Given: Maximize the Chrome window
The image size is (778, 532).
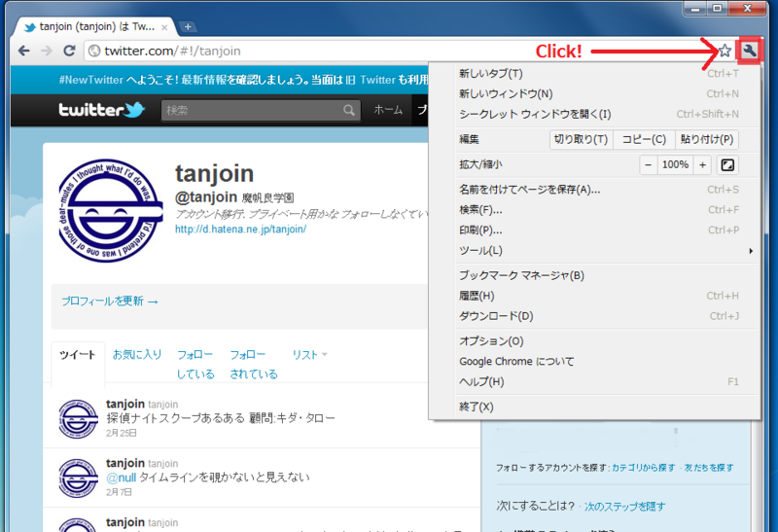Looking at the screenshot, I should tap(717, 9).
